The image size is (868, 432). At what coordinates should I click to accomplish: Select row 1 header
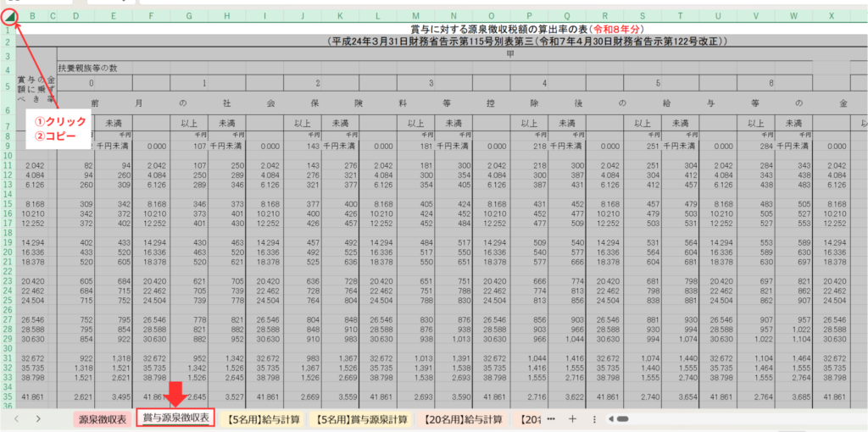pyautogui.click(x=8, y=29)
